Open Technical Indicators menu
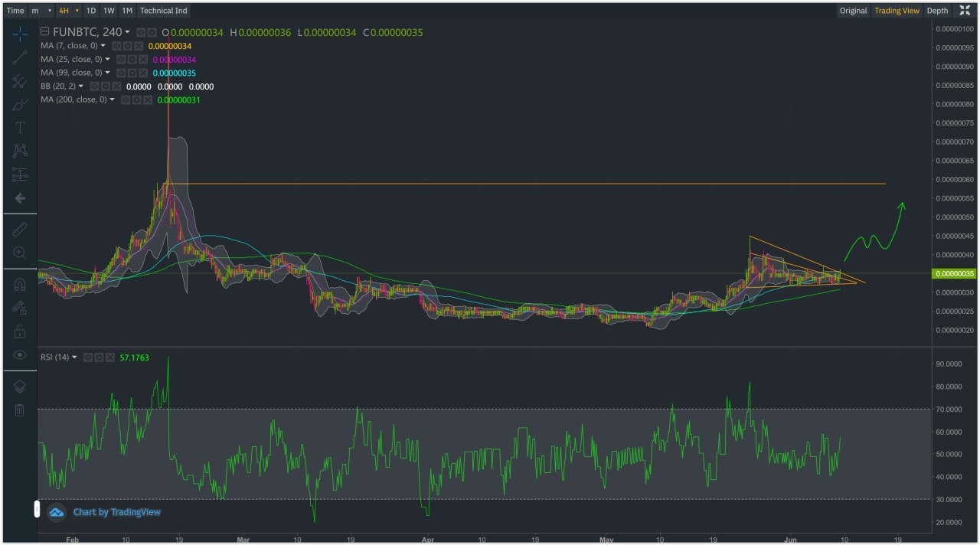980x545 pixels. click(163, 11)
